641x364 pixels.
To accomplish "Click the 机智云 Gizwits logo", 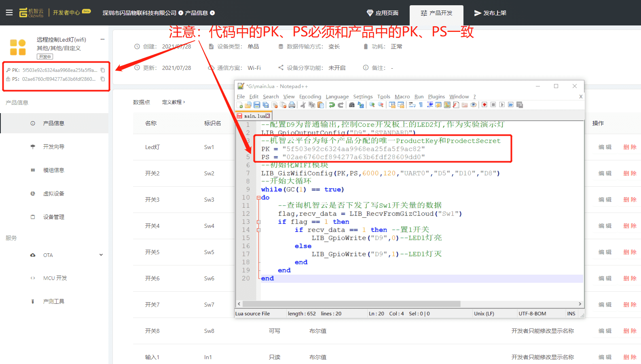I will (31, 13).
